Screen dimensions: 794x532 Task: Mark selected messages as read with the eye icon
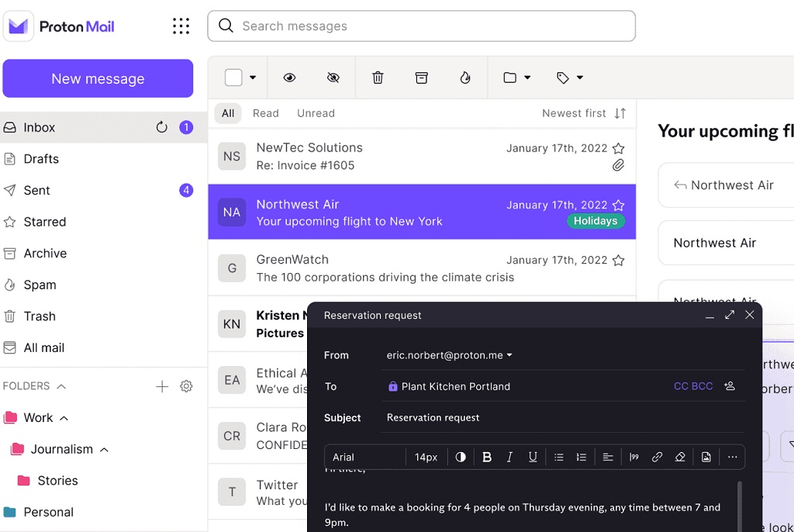point(290,78)
